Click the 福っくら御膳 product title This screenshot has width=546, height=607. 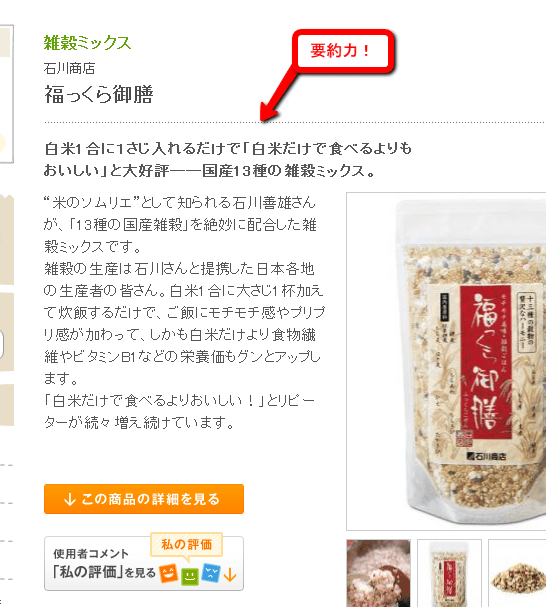point(99,94)
